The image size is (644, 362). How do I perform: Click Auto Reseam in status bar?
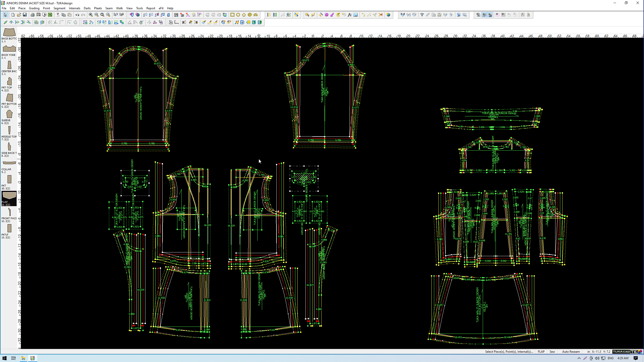click(x=571, y=352)
